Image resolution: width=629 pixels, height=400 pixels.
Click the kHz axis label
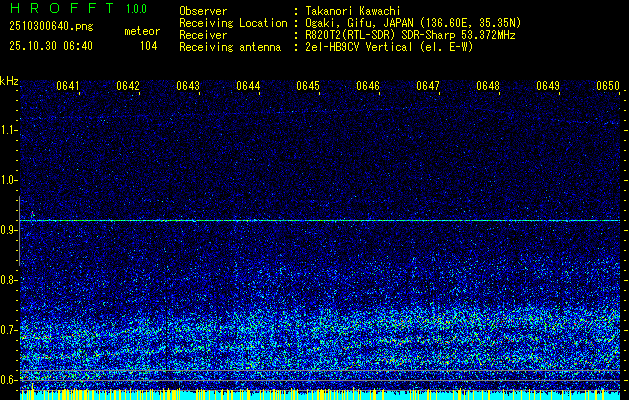point(9,81)
